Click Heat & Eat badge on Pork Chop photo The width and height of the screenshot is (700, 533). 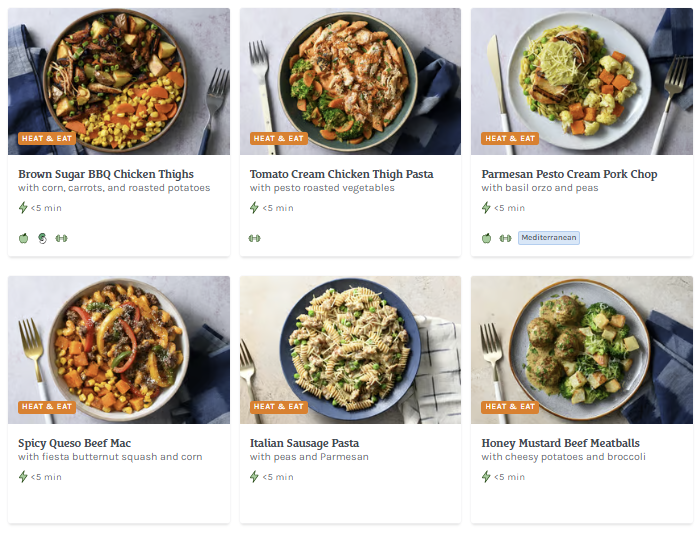(510, 139)
